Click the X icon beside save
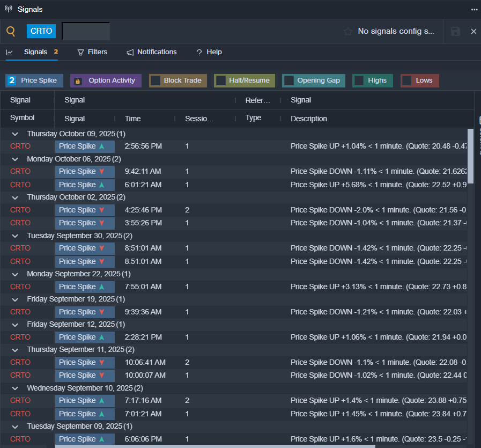 pos(473,32)
